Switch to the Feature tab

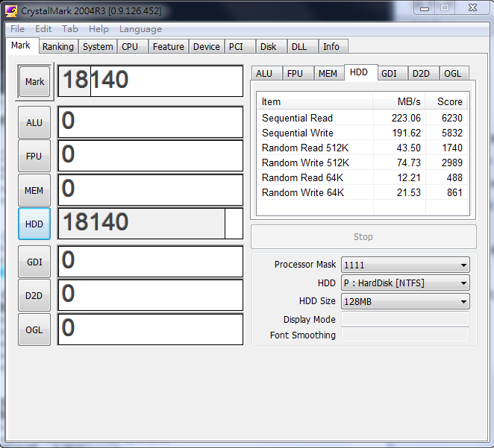click(168, 46)
